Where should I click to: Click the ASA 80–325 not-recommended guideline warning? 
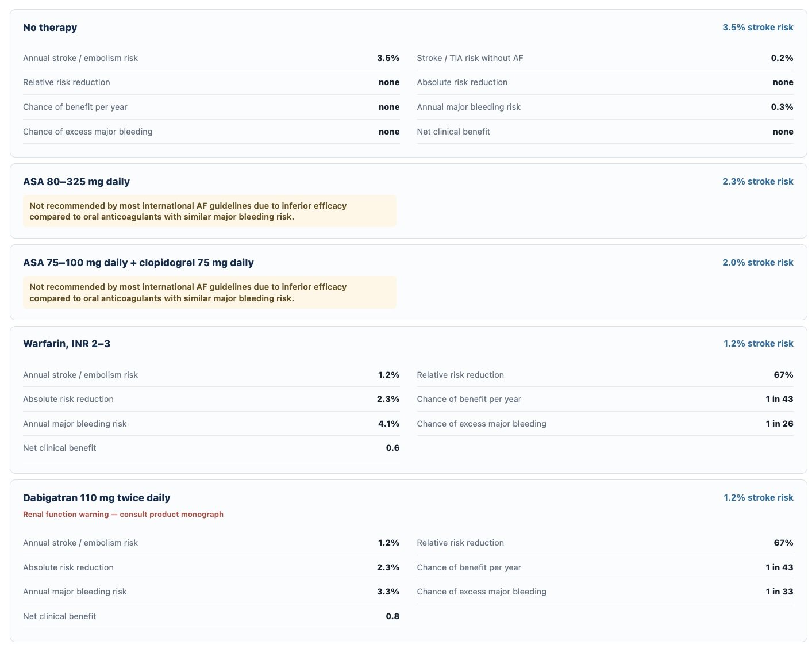coord(210,211)
